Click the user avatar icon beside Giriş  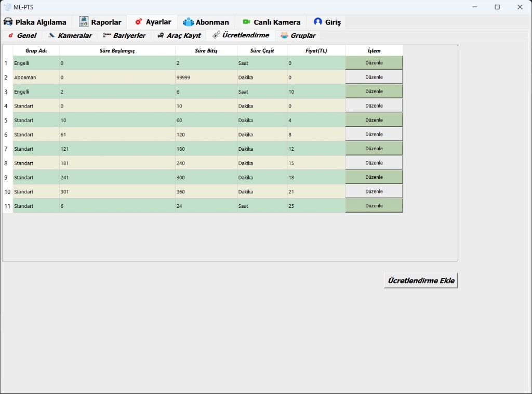(x=318, y=22)
